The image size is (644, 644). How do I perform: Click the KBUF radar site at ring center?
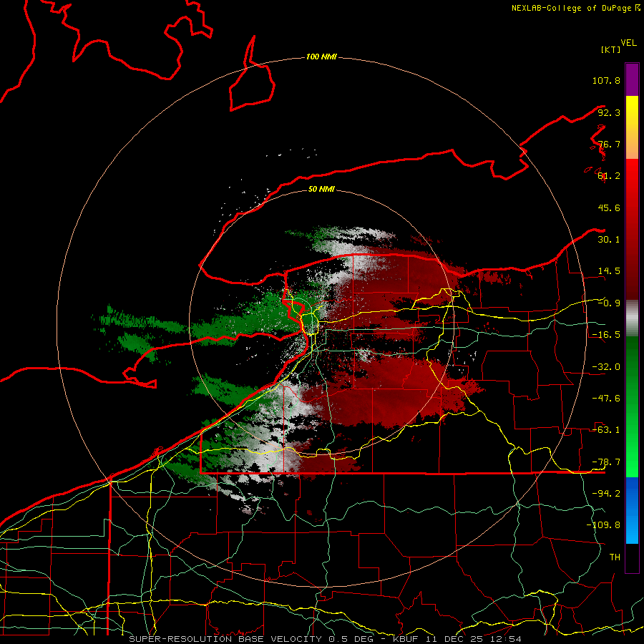(x=321, y=323)
